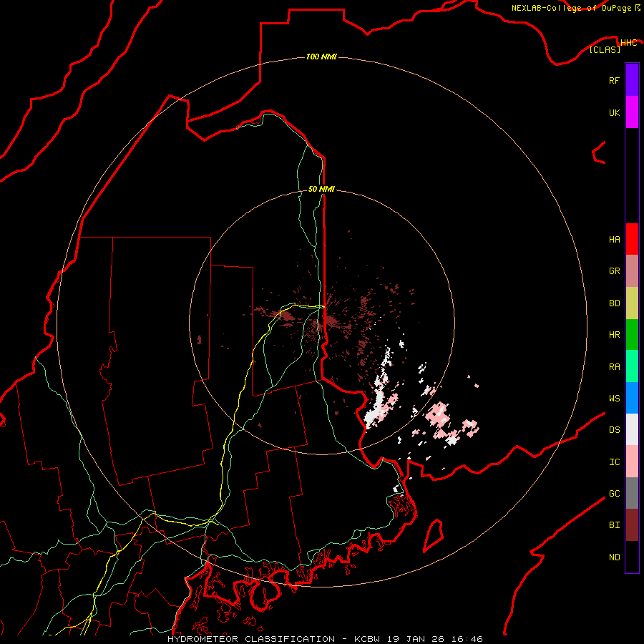
Task: Click the RF purple legend swatch
Action: click(x=632, y=80)
